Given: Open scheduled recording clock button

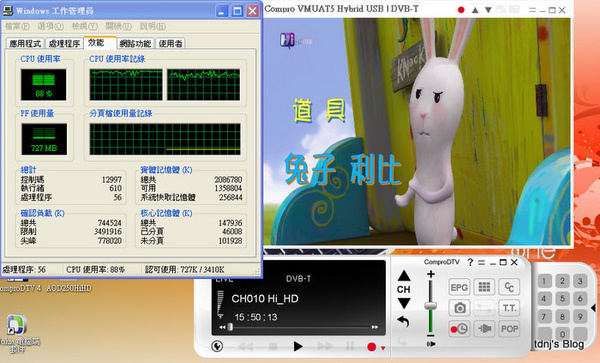Looking at the screenshot, I should 459,329.
